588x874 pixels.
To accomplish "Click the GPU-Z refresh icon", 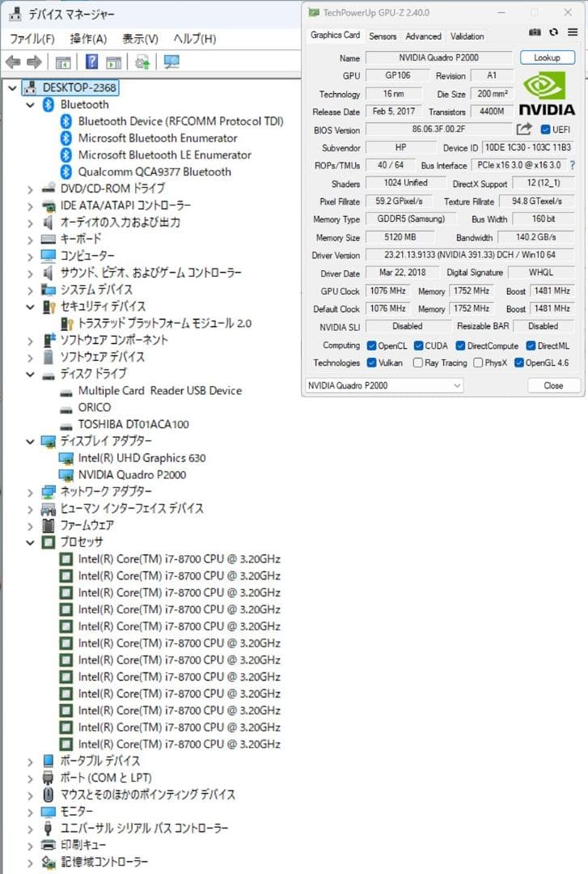I will 553,32.
